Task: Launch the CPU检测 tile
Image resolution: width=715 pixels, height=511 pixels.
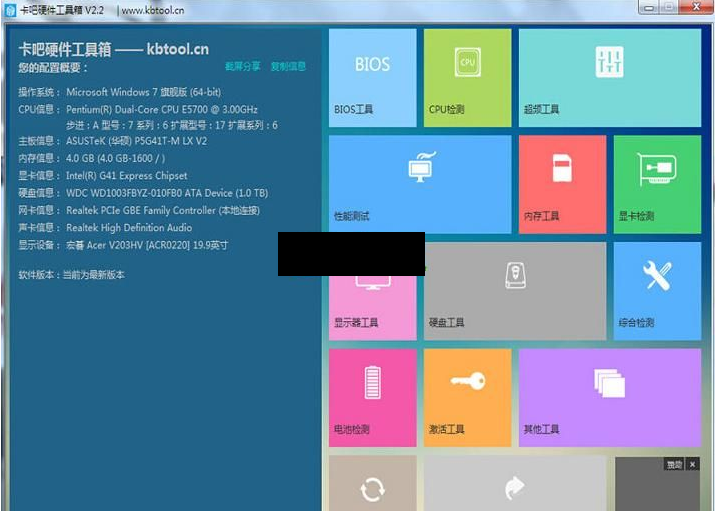Action: pos(467,78)
